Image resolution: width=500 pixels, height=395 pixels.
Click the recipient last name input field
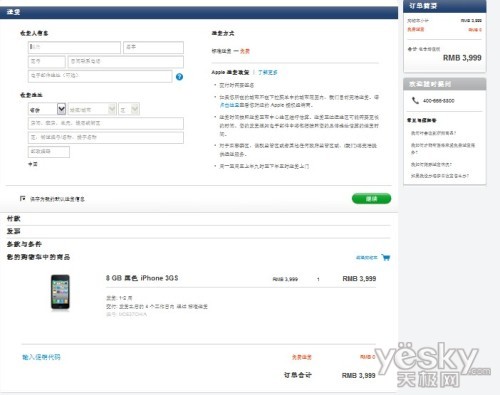pos(74,47)
